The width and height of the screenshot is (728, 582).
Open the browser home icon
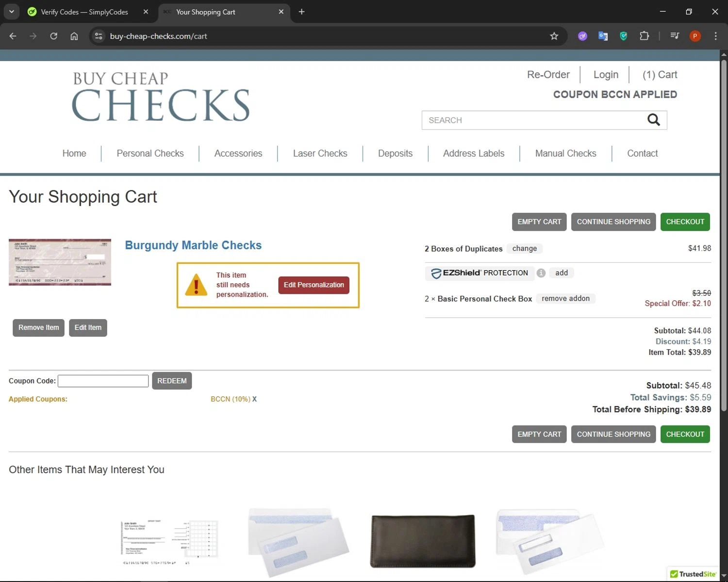tap(74, 36)
